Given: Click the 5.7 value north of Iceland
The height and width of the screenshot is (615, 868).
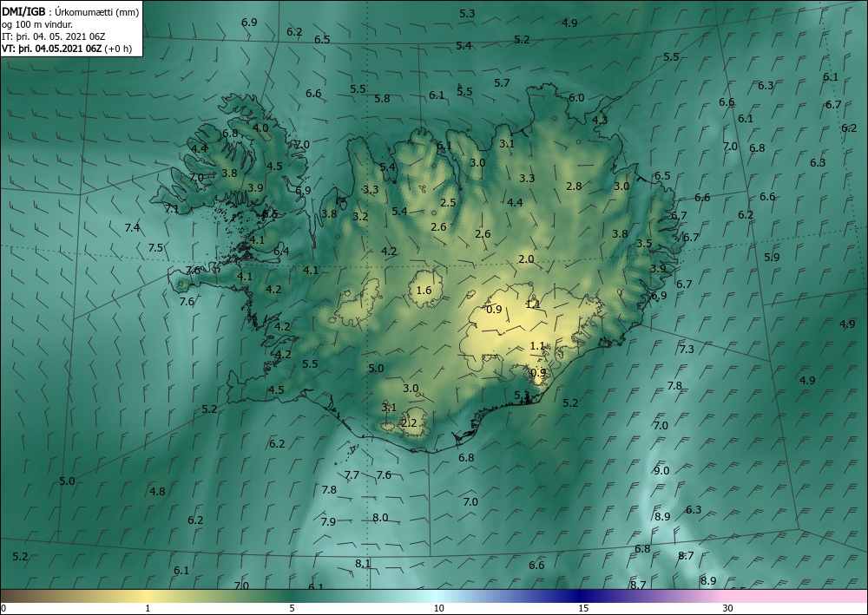Looking at the screenshot, I should pos(502,82).
